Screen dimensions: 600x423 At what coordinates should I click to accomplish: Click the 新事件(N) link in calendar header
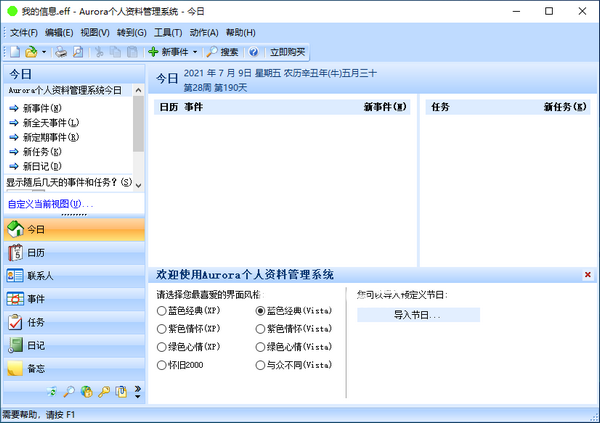tap(385, 107)
